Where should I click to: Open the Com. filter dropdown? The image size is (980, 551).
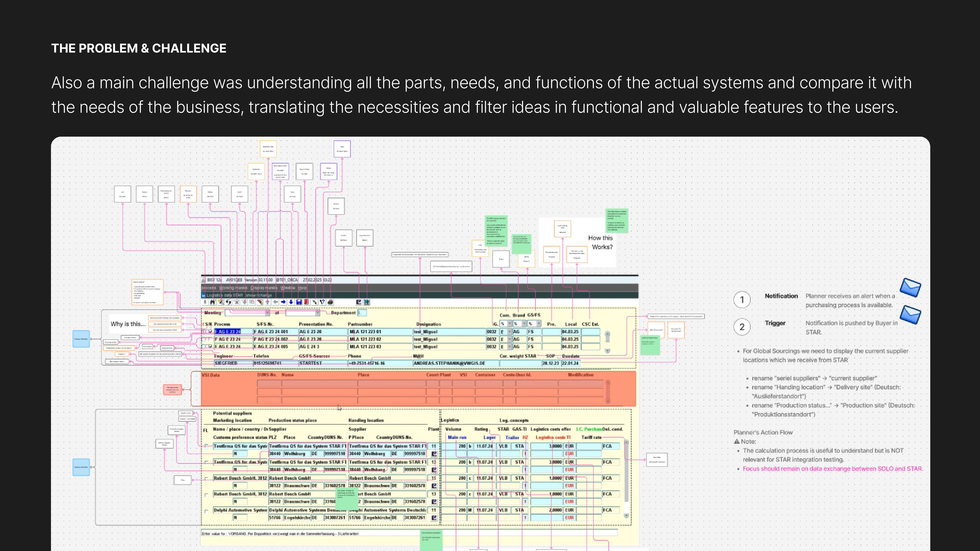[x=509, y=323]
